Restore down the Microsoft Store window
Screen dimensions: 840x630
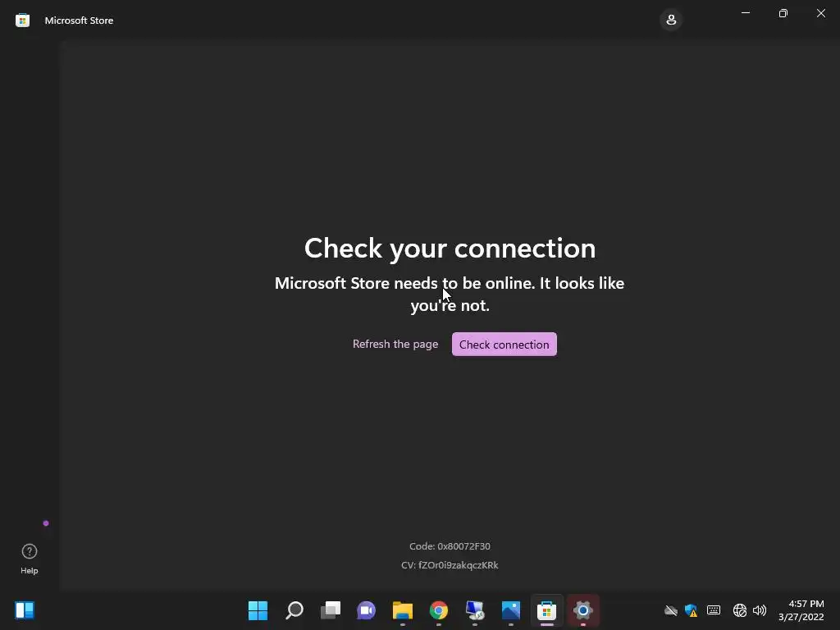[x=783, y=13]
